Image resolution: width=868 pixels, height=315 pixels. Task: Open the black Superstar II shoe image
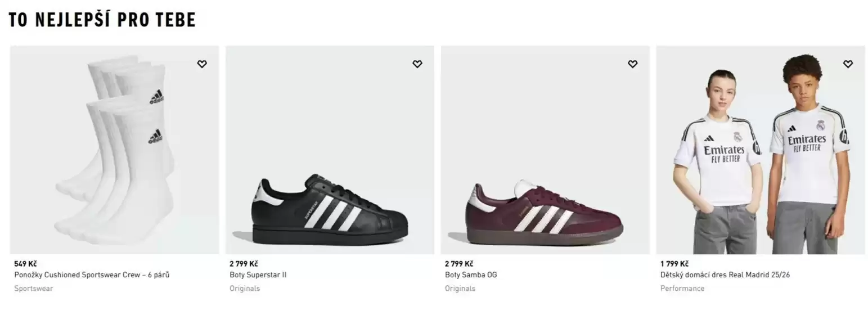coord(330,150)
